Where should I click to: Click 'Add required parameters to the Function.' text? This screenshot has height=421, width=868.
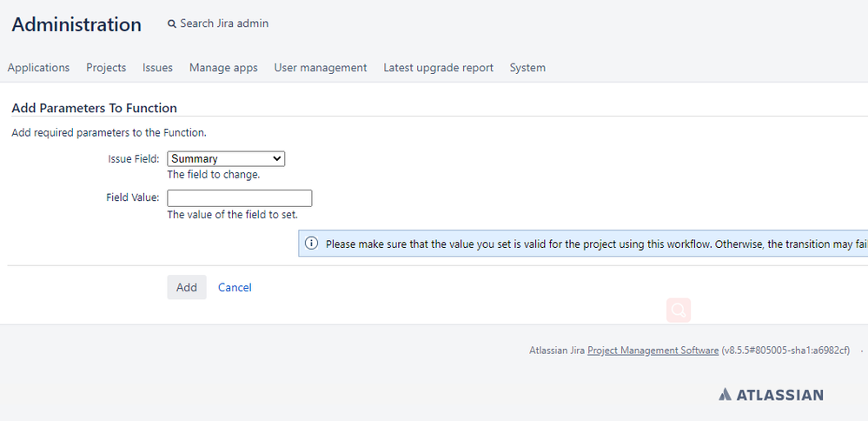pyautogui.click(x=109, y=133)
